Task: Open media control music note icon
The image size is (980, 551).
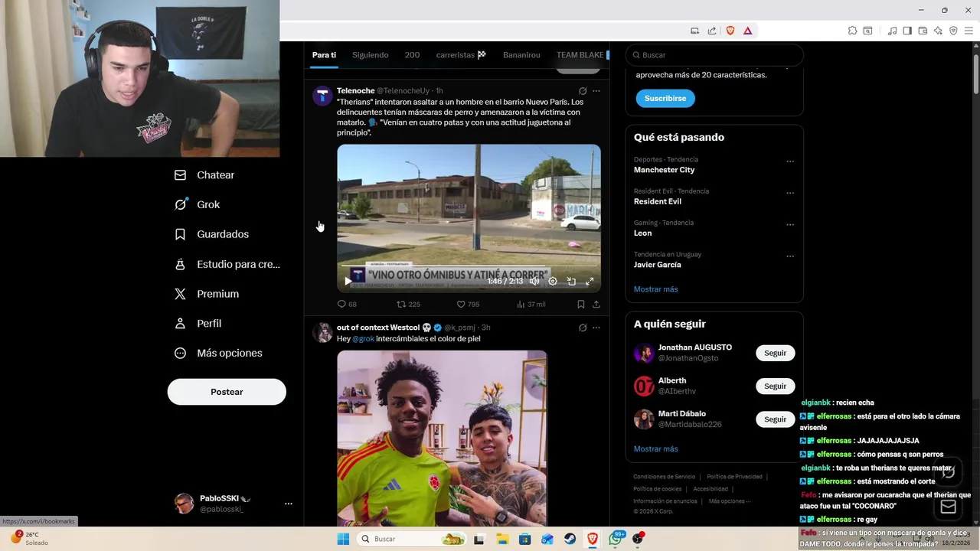Action: (892, 31)
